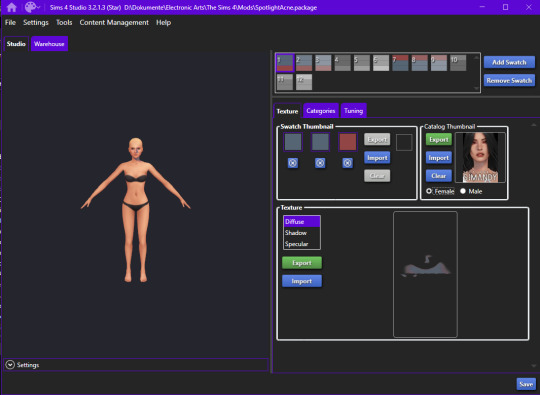The height and width of the screenshot is (395, 540).
Task: Save the package with Save button
Action: click(526, 384)
